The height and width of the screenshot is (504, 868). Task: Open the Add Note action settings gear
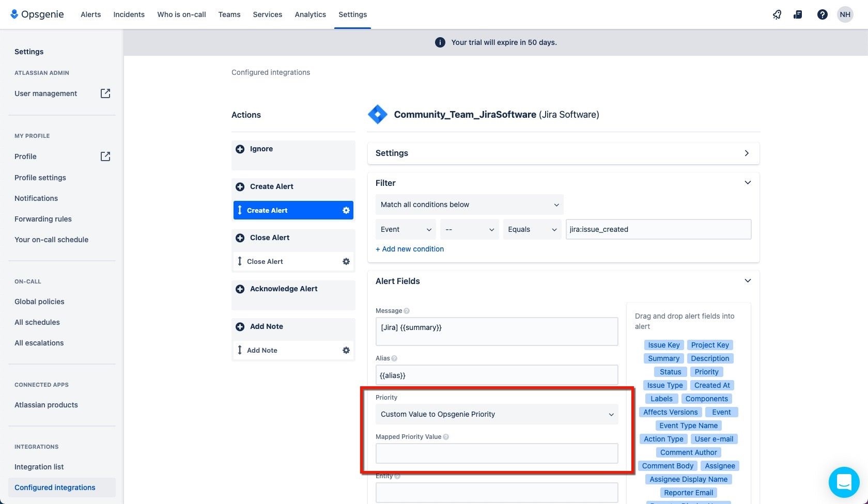(x=346, y=350)
